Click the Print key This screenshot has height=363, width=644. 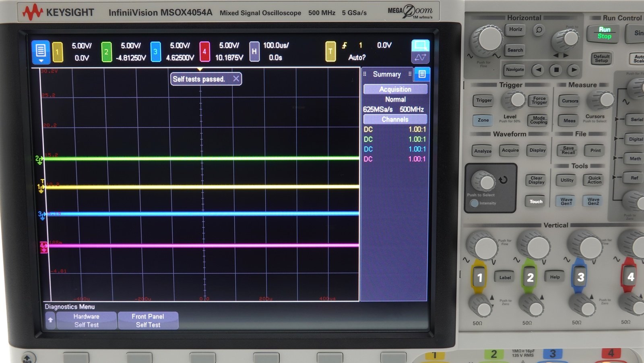(x=595, y=150)
